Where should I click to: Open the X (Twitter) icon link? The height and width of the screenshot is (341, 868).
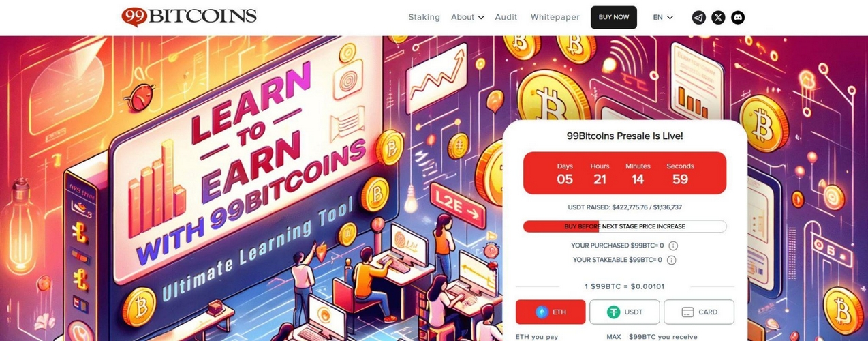tap(718, 18)
